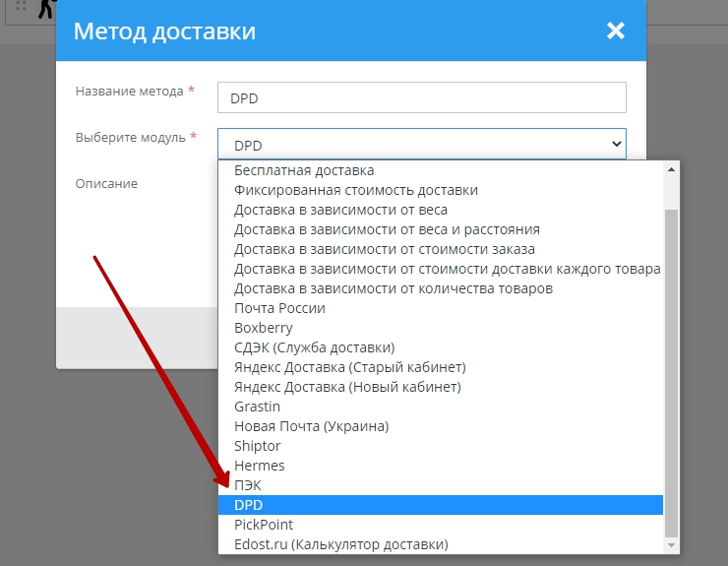Image resolution: width=728 pixels, height=566 pixels.
Task: Click the dropdown list scroll-down arrow
Action: 672,544
